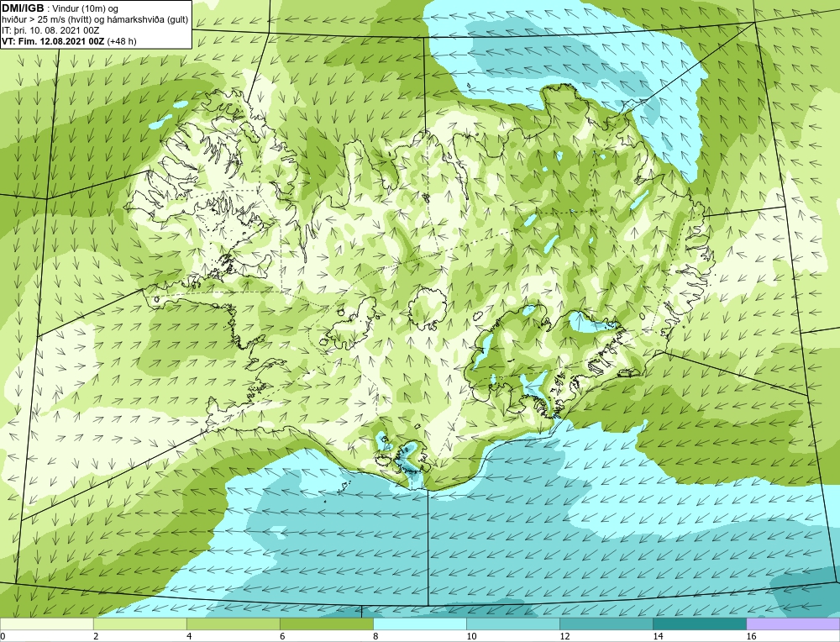
Task: Click the pale cream 0–2 m/s legend swatch
Action: (x=46, y=624)
